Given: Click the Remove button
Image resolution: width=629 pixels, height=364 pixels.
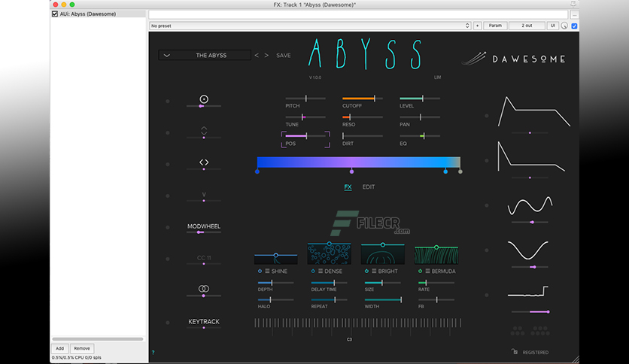Looking at the screenshot, I should (82, 348).
